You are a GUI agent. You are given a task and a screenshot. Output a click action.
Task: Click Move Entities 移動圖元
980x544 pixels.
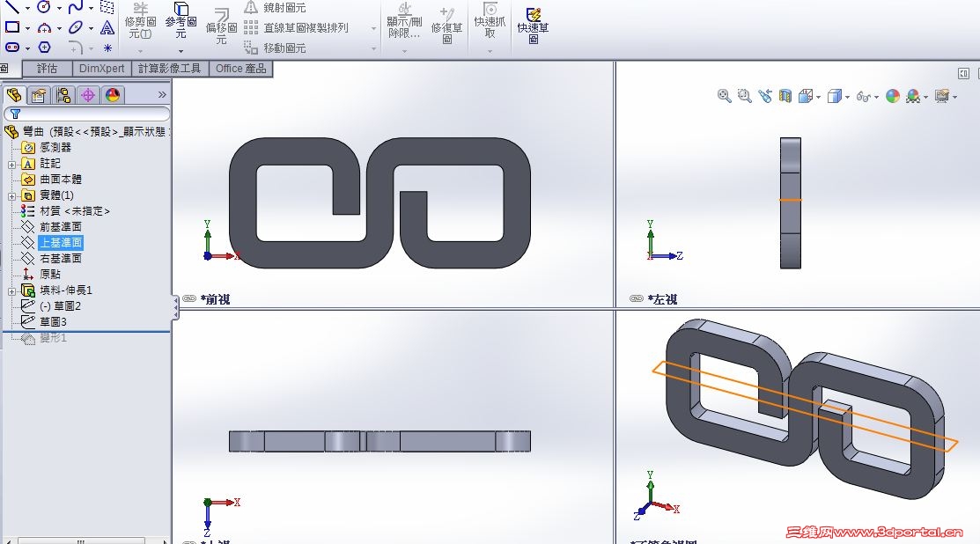(x=275, y=48)
